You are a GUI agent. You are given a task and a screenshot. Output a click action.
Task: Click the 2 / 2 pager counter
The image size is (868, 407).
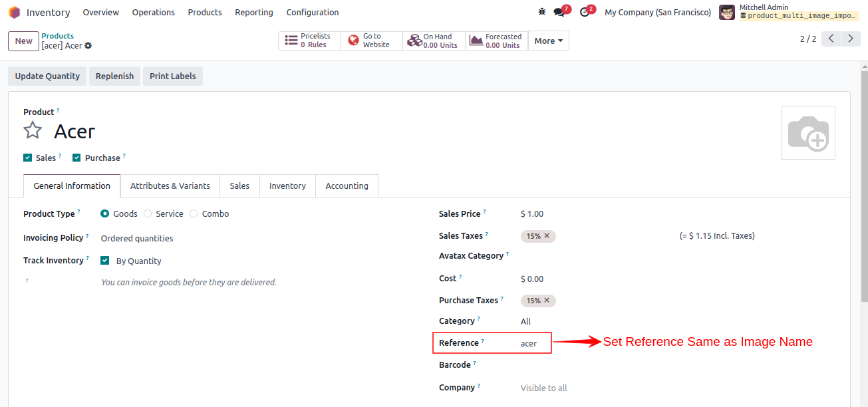pyautogui.click(x=808, y=39)
